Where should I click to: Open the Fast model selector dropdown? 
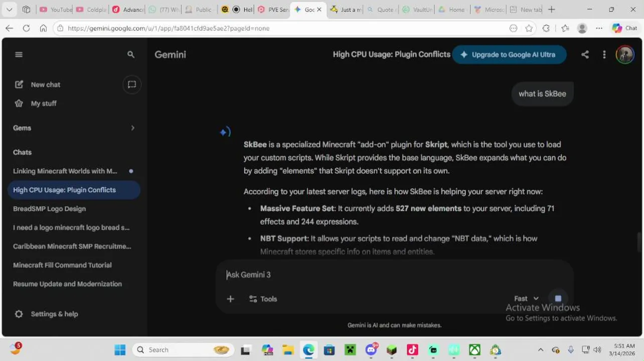(527, 298)
